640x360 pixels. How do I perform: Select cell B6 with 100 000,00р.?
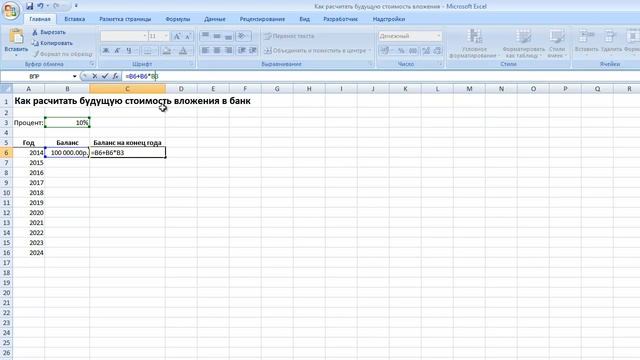[x=67, y=153]
